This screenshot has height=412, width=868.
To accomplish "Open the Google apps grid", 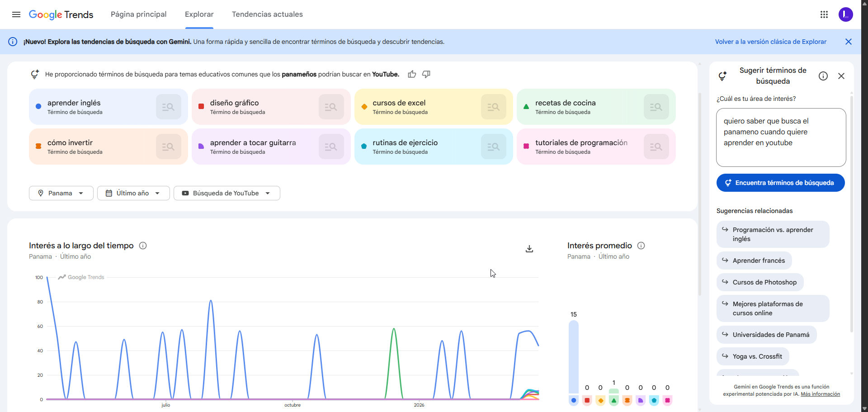I will point(824,14).
